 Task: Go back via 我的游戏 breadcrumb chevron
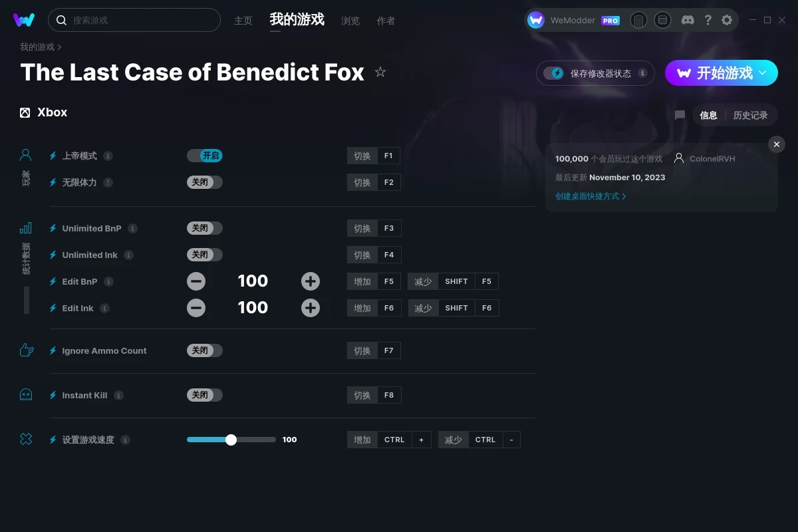[x=59, y=47]
